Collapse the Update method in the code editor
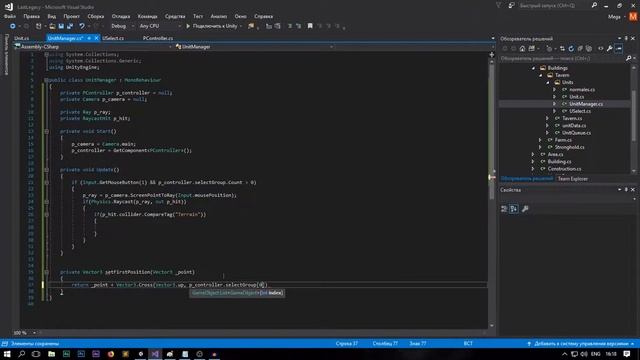Image resolution: width=640 pixels, height=360 pixels. point(47,170)
